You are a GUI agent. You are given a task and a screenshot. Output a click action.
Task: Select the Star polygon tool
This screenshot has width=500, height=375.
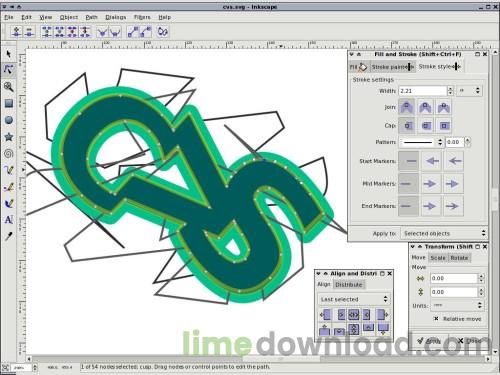pyautogui.click(x=9, y=137)
